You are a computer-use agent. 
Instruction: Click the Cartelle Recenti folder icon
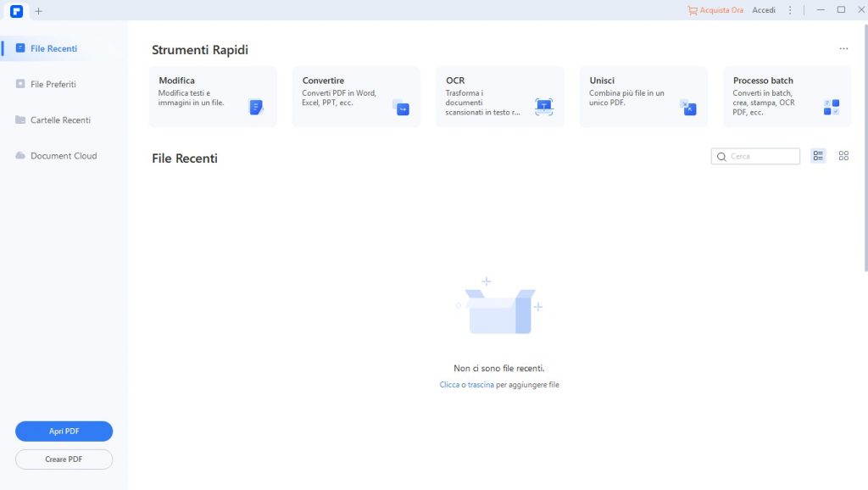tap(22, 120)
